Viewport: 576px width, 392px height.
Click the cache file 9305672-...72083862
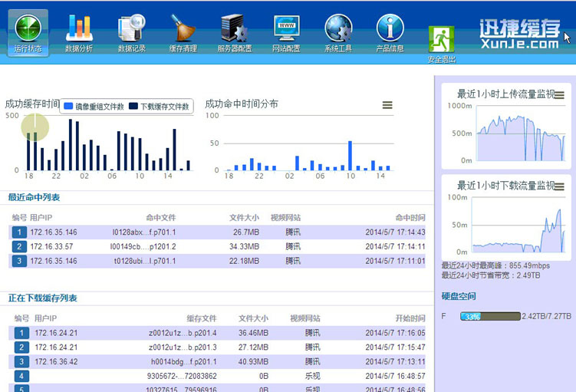(182, 376)
